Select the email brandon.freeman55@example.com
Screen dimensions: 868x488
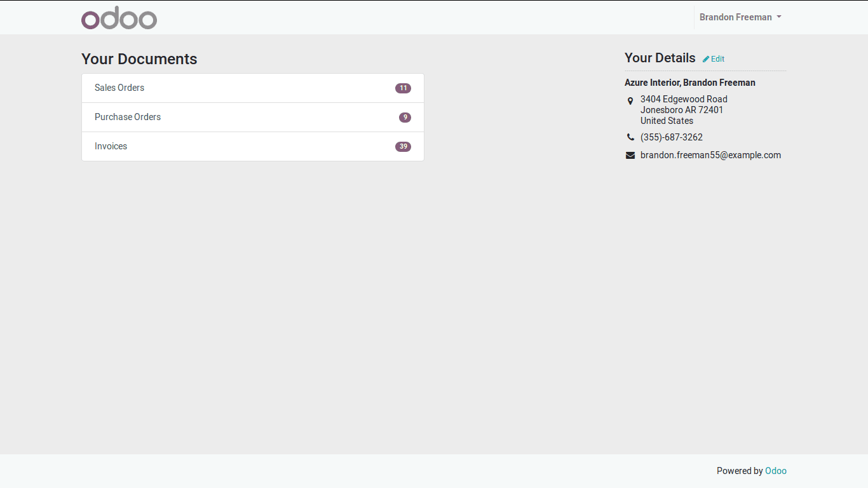tap(710, 155)
